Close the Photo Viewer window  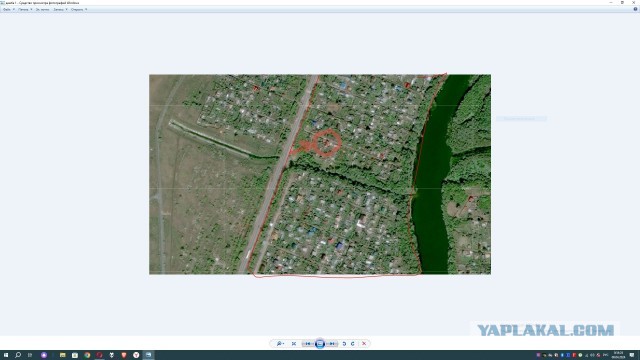point(633,2)
